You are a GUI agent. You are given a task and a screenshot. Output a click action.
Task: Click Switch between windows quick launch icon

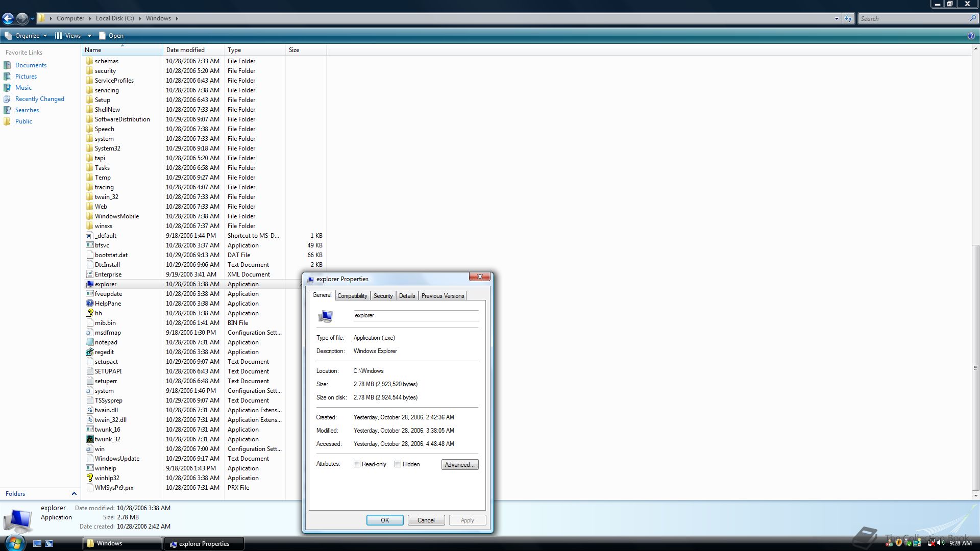tap(49, 543)
